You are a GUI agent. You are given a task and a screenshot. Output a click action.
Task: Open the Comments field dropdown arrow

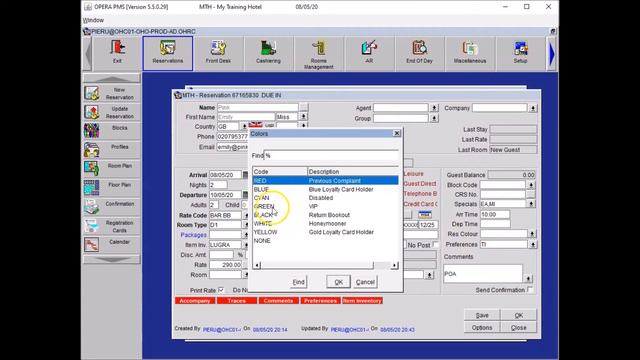point(529,279)
